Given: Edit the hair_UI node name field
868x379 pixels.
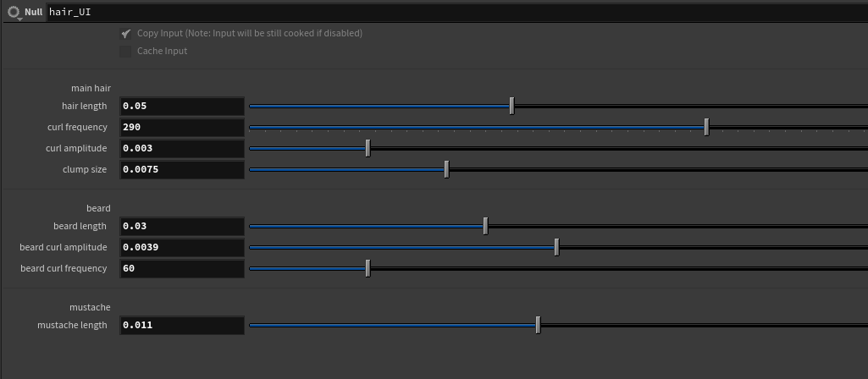Looking at the screenshot, I should point(457,12).
